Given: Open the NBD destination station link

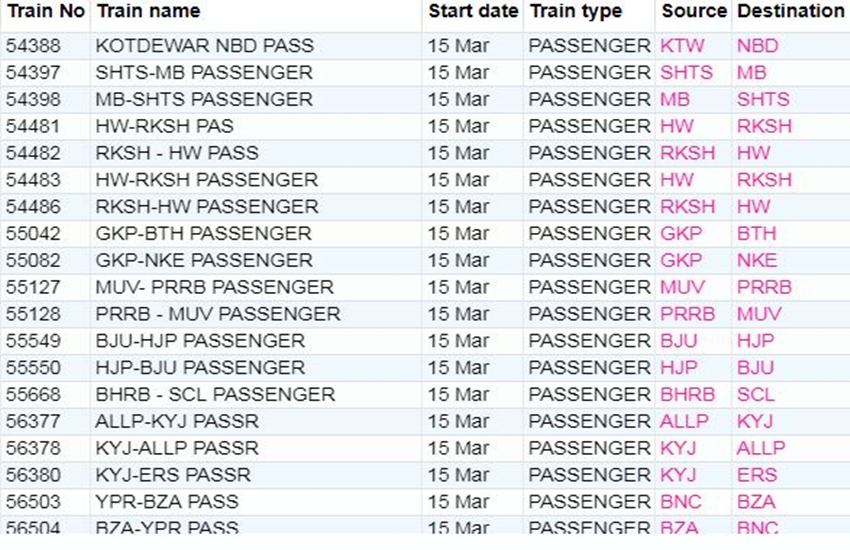Looking at the screenshot, I should tap(757, 46).
